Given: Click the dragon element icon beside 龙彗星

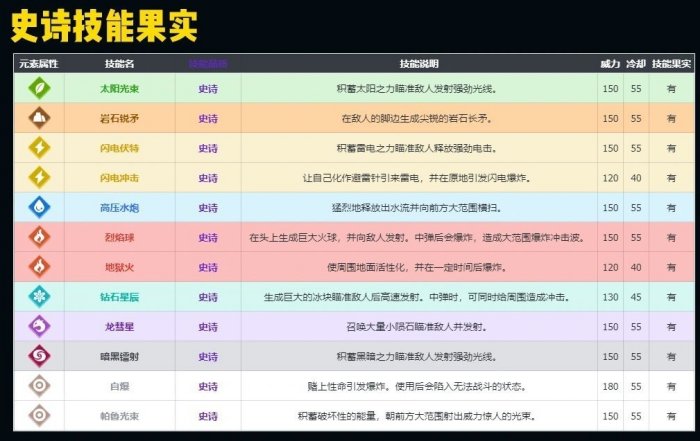Looking at the screenshot, I should pyautogui.click(x=38, y=327).
